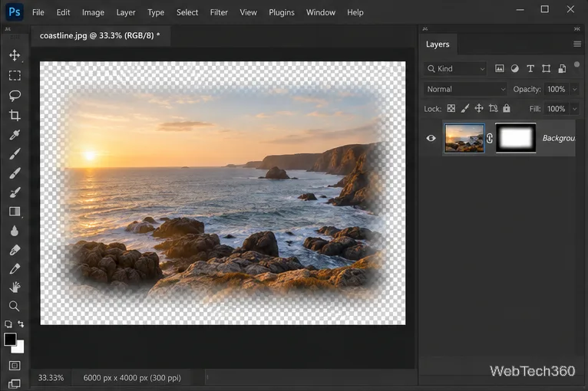The width and height of the screenshot is (588, 391).
Task: Filter layers by type layers
Action: pyautogui.click(x=530, y=68)
